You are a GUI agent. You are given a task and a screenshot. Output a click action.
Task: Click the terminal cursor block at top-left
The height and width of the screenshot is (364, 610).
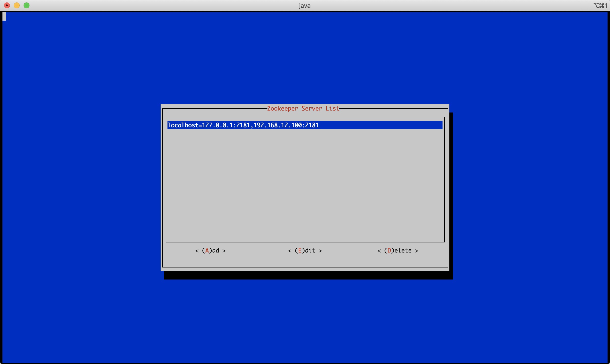(4, 16)
